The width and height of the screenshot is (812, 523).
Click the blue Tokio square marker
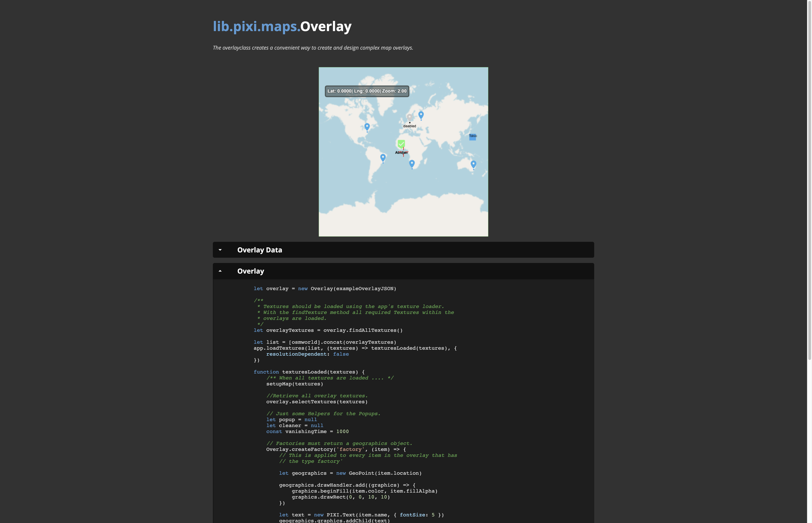coord(473,137)
